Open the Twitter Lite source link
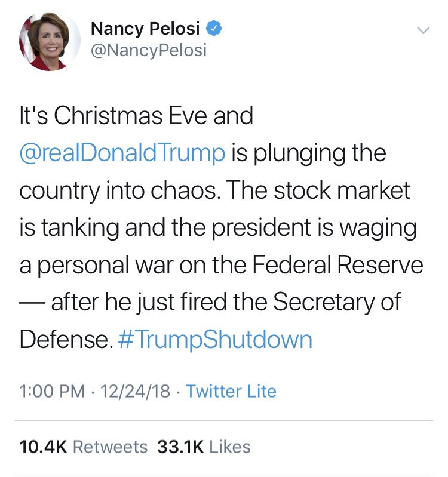 click(231, 391)
